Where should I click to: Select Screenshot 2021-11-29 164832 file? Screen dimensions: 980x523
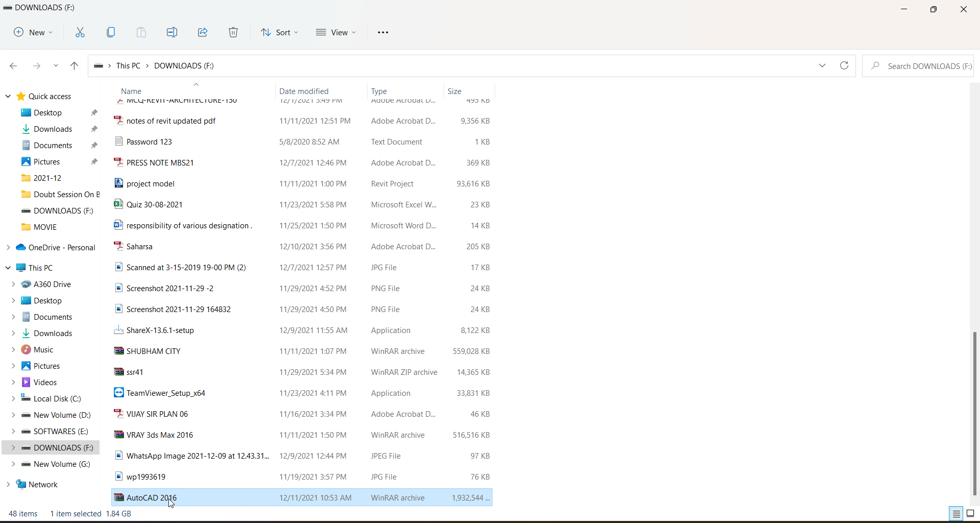pos(179,309)
